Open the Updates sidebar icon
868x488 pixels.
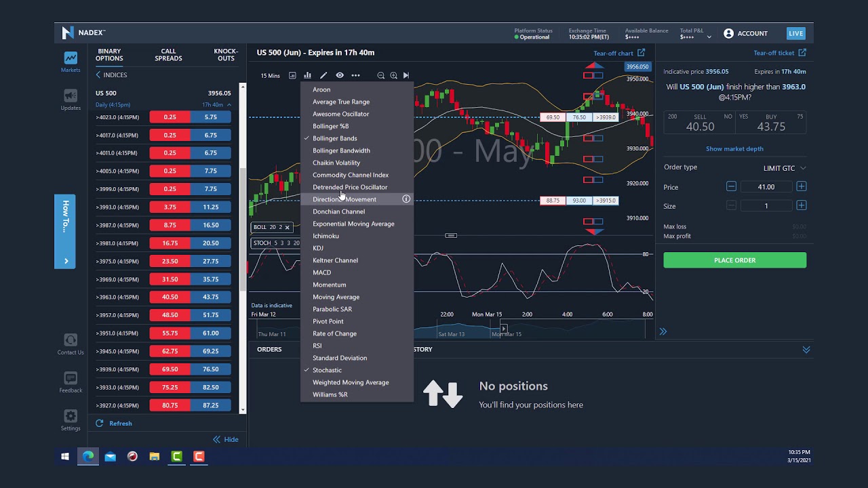[71, 96]
